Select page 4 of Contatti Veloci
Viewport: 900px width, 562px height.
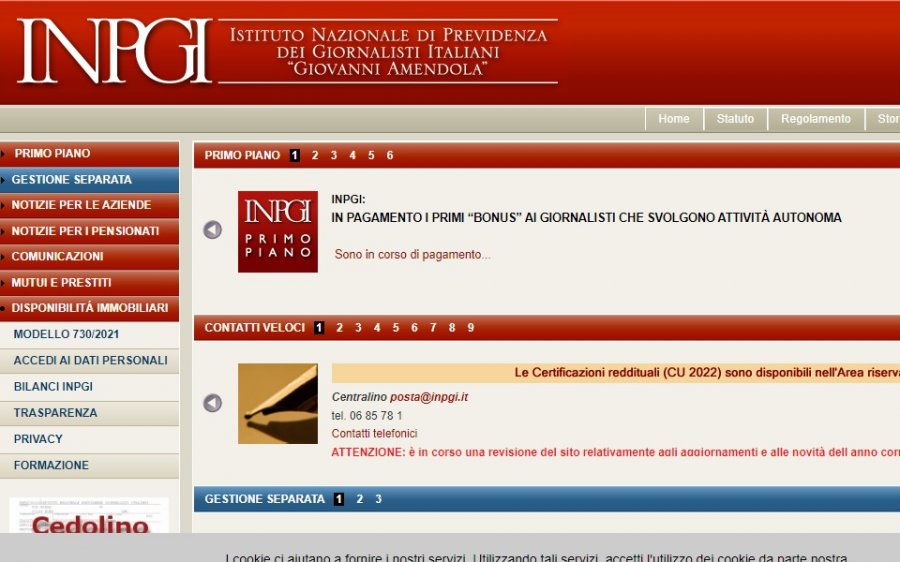[x=377, y=328]
